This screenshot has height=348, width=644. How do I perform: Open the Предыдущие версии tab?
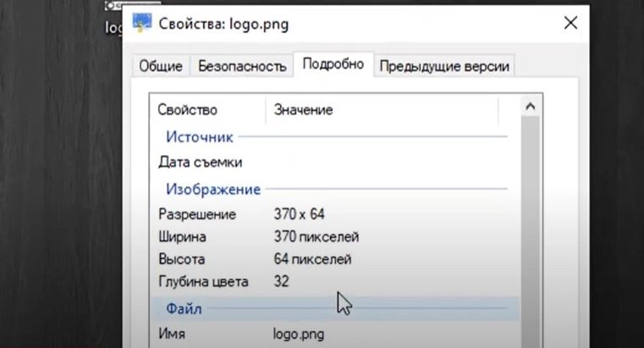pos(444,66)
